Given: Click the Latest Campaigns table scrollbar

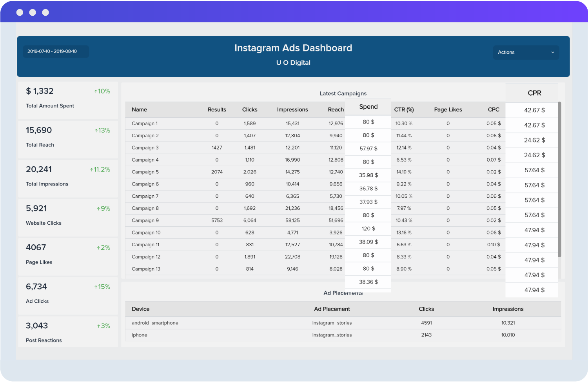Looking at the screenshot, I should click(x=559, y=180).
